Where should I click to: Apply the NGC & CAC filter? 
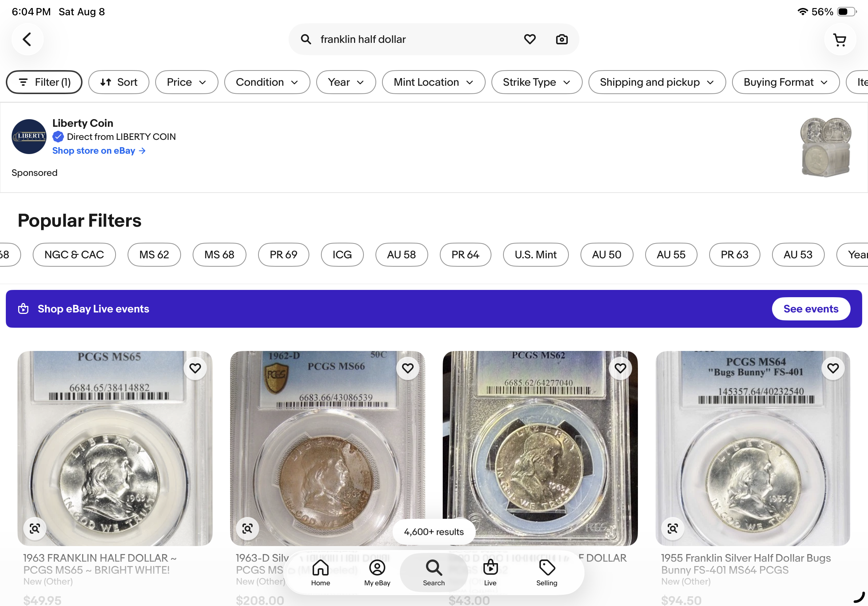coord(74,255)
